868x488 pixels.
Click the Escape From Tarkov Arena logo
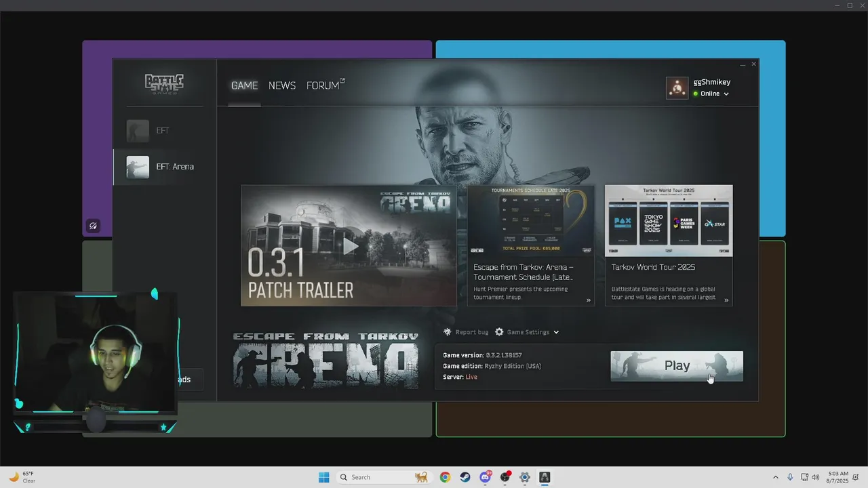pos(325,360)
